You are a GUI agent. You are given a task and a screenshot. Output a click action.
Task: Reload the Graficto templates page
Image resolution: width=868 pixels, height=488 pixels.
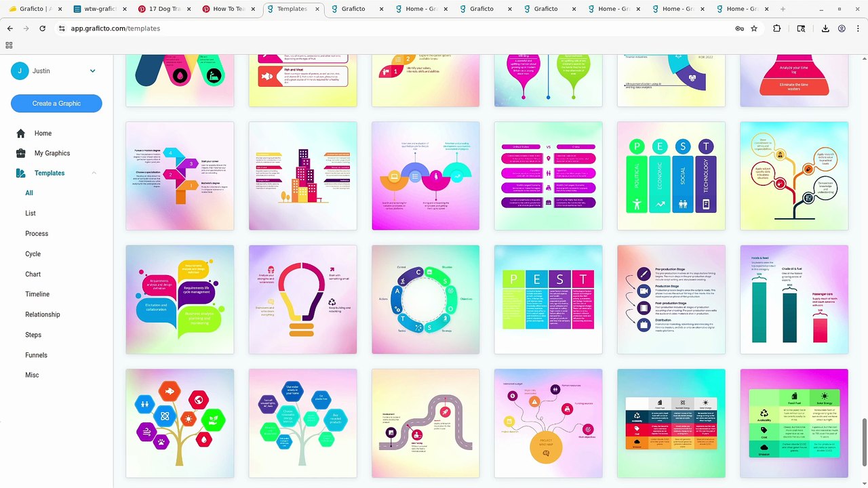point(42,28)
